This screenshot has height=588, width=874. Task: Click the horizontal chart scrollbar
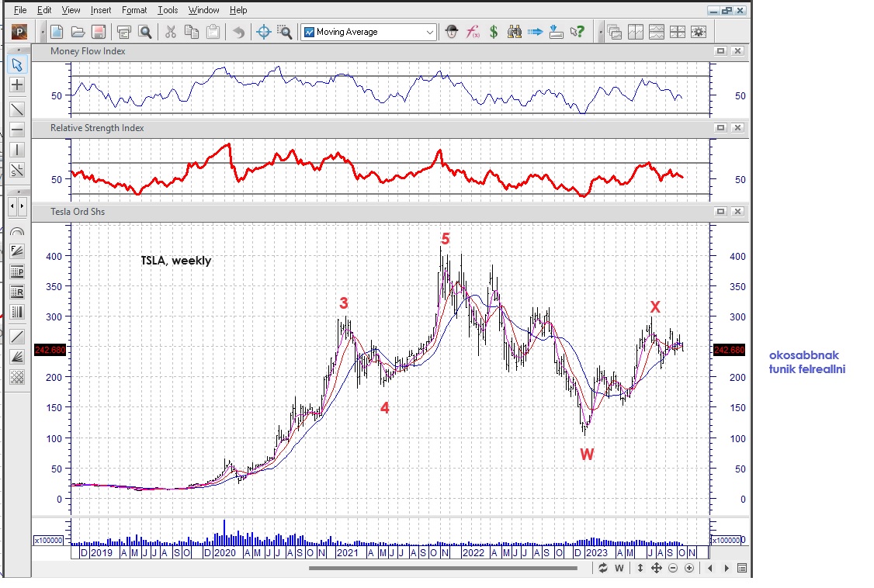pyautogui.click(x=442, y=569)
